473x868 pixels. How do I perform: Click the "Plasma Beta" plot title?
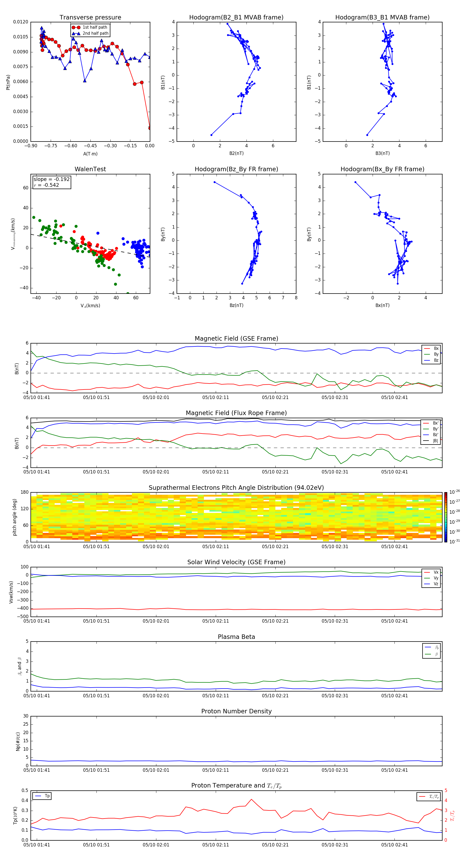pyautogui.click(x=236, y=637)
